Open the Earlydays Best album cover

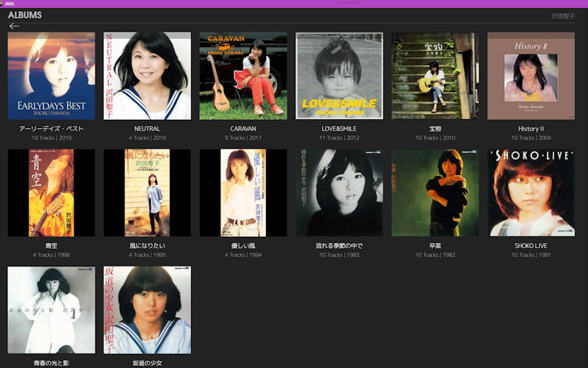click(x=51, y=76)
